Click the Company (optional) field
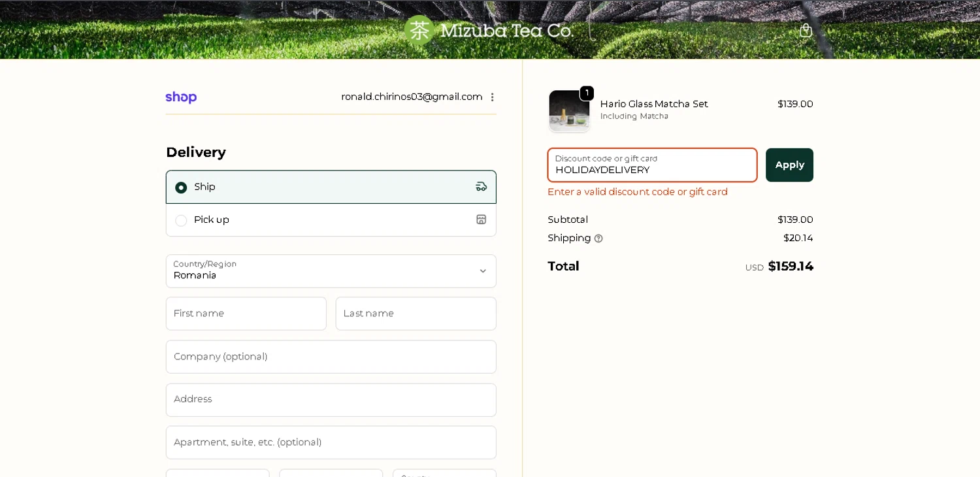 pos(331,357)
